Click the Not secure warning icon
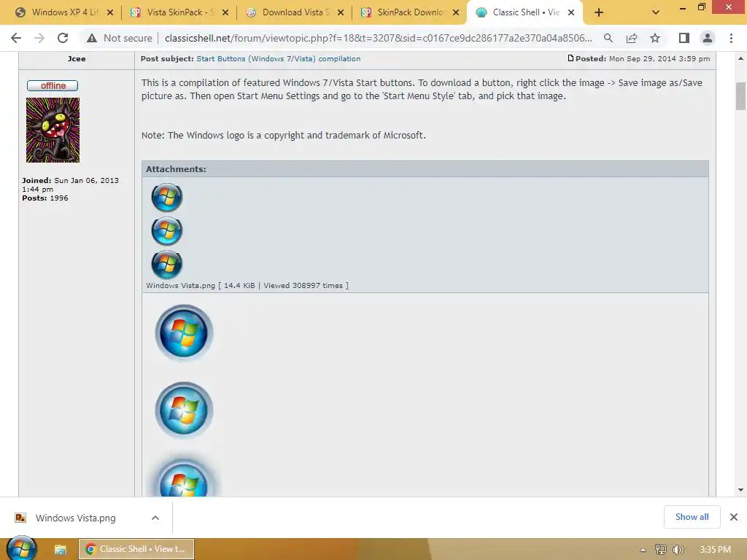 click(92, 38)
